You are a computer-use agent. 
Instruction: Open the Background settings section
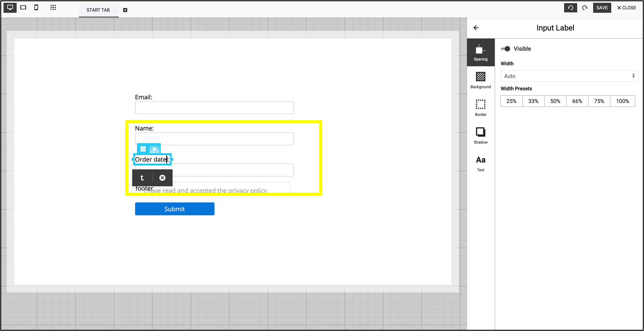(481, 80)
